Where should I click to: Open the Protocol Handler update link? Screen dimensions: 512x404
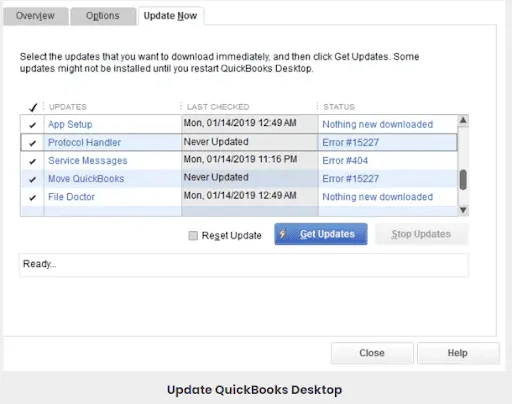pyautogui.click(x=84, y=142)
